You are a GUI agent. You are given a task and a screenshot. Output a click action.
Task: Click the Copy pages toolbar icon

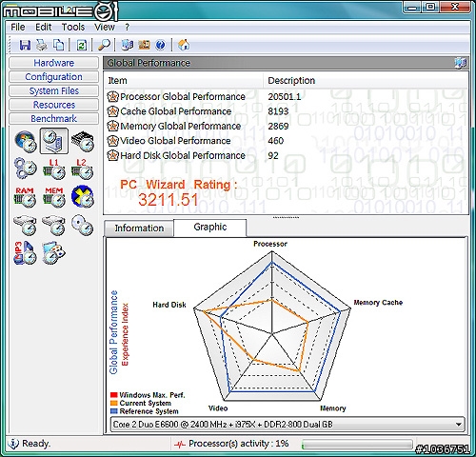click(x=58, y=45)
